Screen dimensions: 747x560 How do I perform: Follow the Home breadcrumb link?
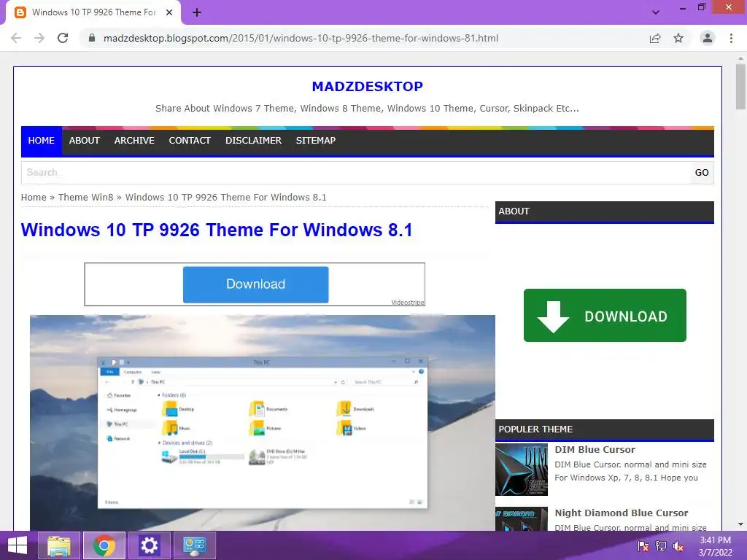pos(34,197)
